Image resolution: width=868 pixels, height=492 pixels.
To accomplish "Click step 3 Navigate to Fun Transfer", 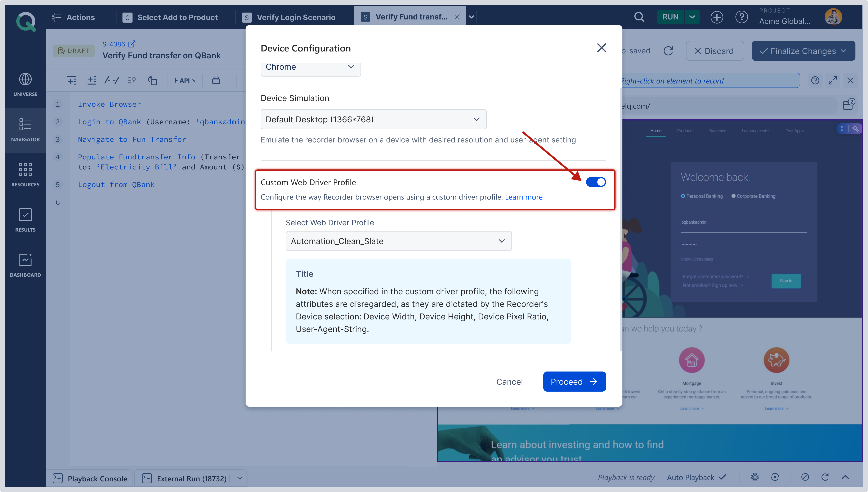I will (x=132, y=139).
